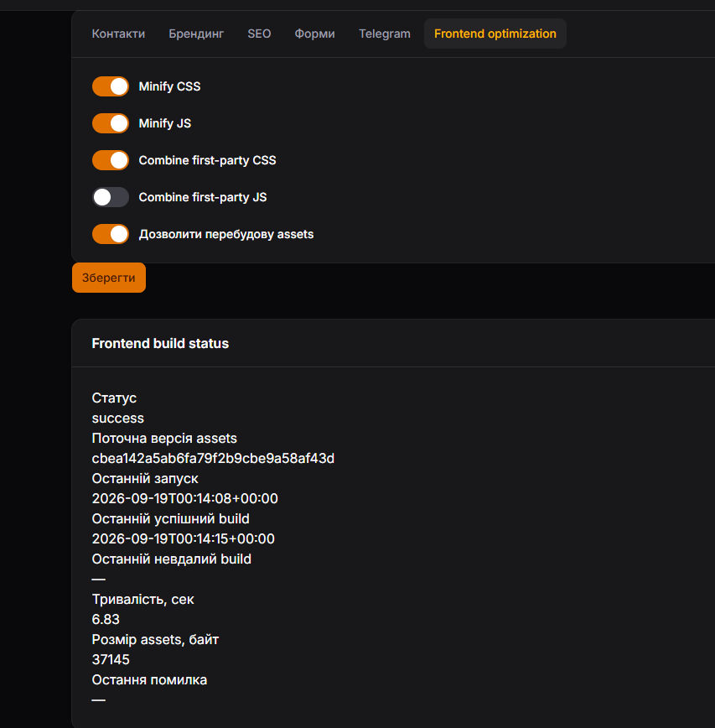Click the Поточна версія assets label
The height and width of the screenshot is (728, 715).
(164, 439)
